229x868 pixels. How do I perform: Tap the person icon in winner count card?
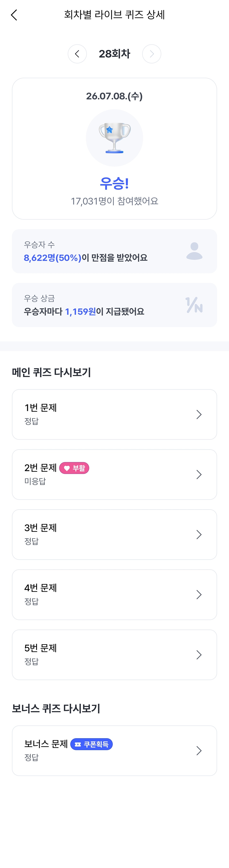194,251
